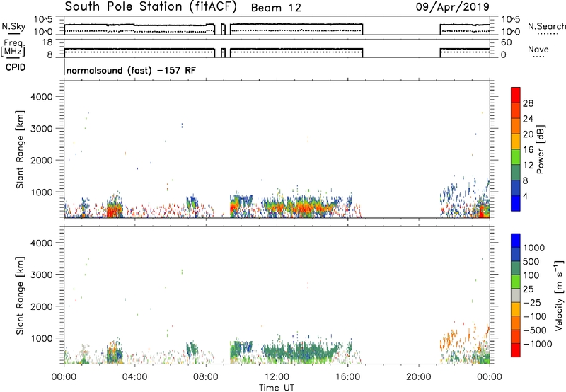Click the '04:00' time axis label
566x392 pixels.
[x=134, y=377]
